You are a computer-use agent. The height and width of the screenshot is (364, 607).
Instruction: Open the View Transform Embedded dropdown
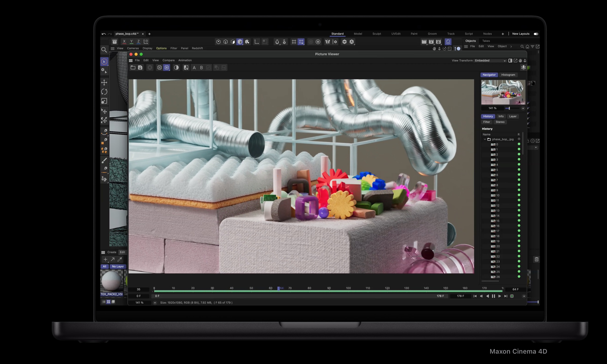[490, 60]
